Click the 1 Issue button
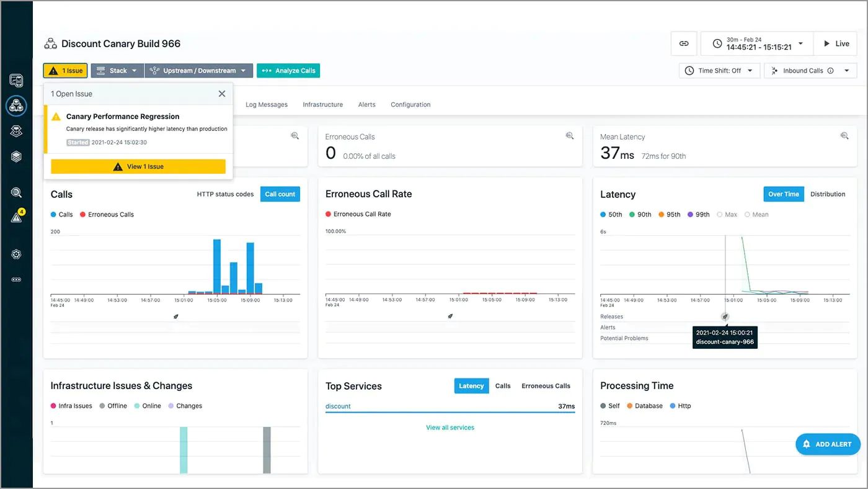This screenshot has height=489, width=868. pyautogui.click(x=65, y=71)
